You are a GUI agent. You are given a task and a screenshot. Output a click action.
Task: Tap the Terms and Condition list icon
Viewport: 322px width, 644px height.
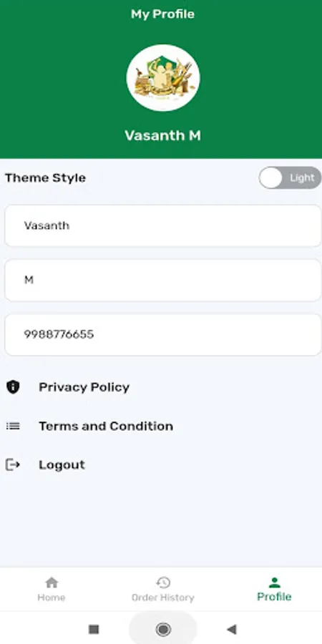tap(13, 426)
